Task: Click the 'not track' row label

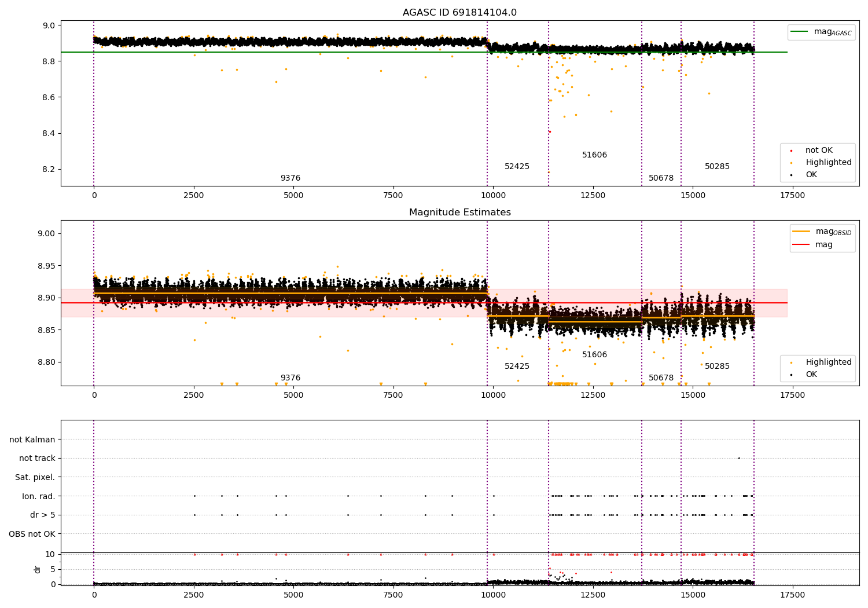Action: (37, 459)
